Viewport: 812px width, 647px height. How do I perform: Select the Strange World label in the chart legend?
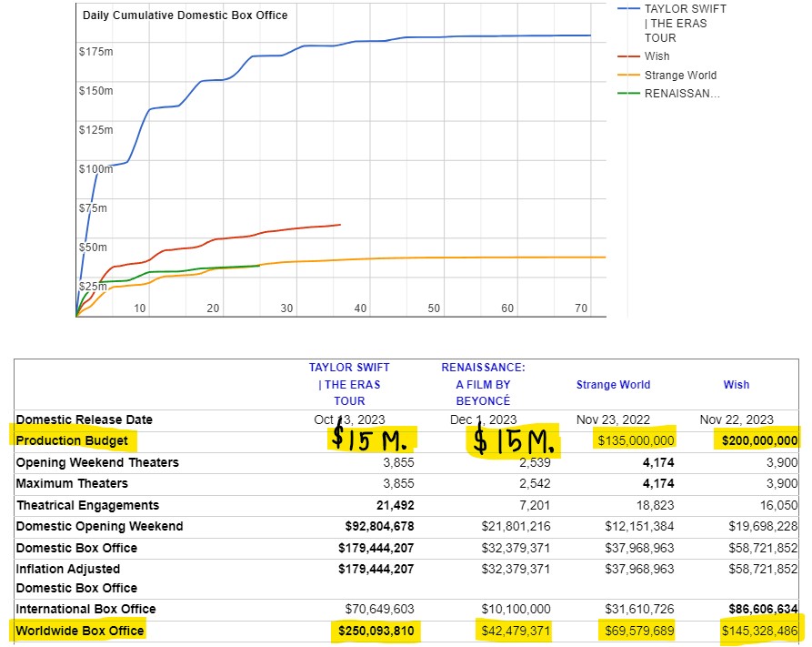pyautogui.click(x=680, y=76)
